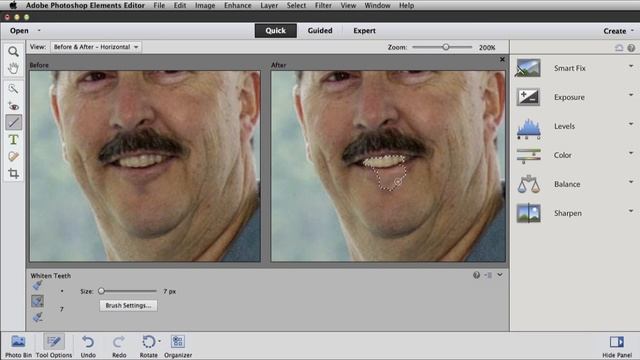Open the Open file dropdown arrow

(x=39, y=30)
